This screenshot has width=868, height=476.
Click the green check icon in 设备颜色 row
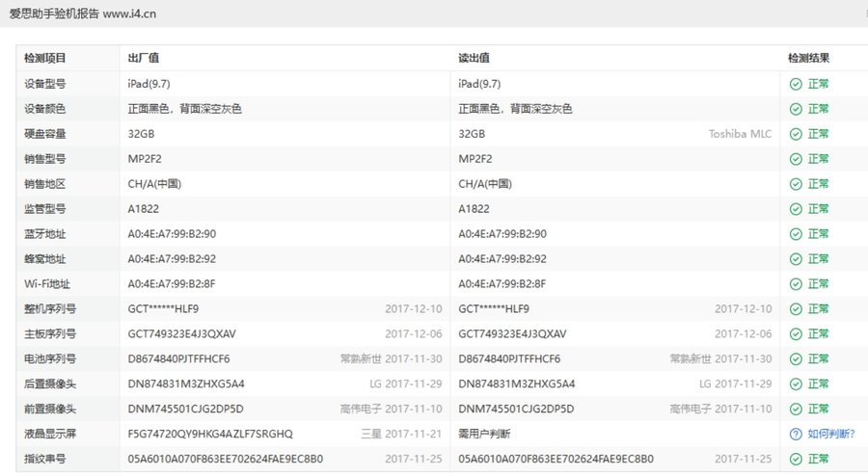tap(796, 109)
